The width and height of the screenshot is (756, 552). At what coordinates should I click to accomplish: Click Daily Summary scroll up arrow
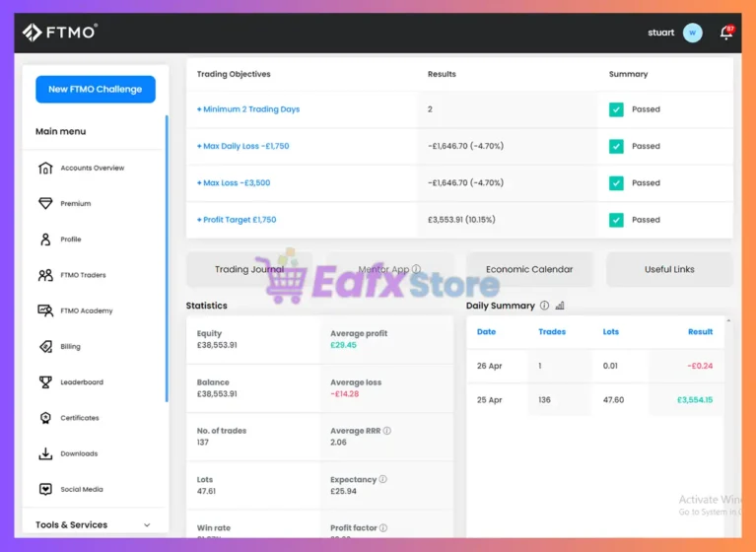728,320
